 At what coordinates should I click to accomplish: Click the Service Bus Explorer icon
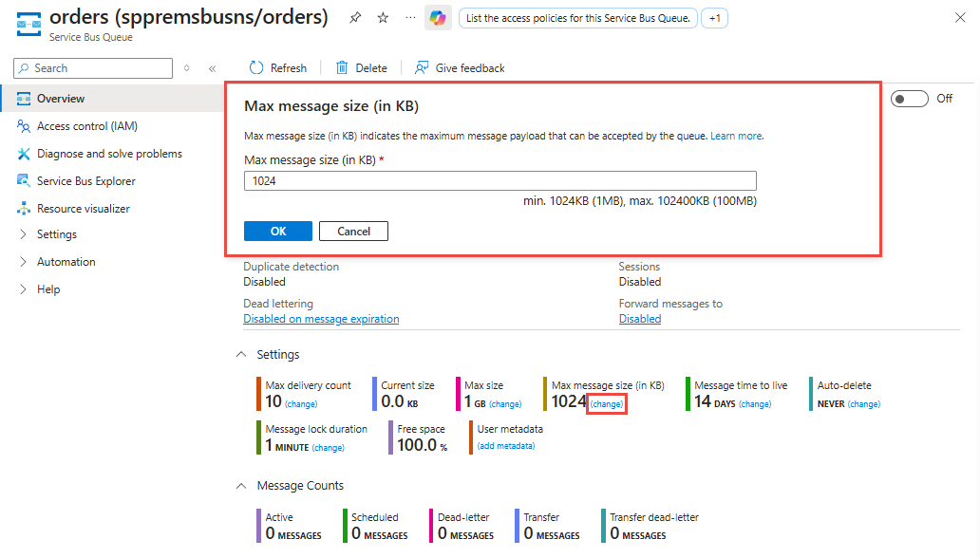coord(24,180)
